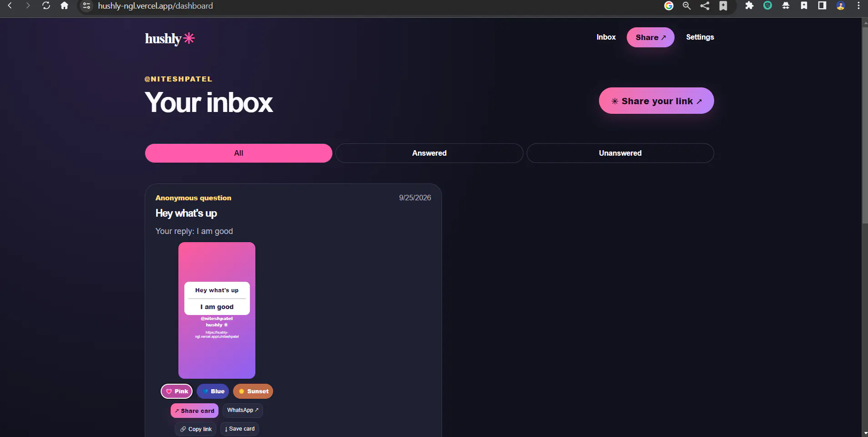Click the @NITESHPATEL username label

coord(178,79)
